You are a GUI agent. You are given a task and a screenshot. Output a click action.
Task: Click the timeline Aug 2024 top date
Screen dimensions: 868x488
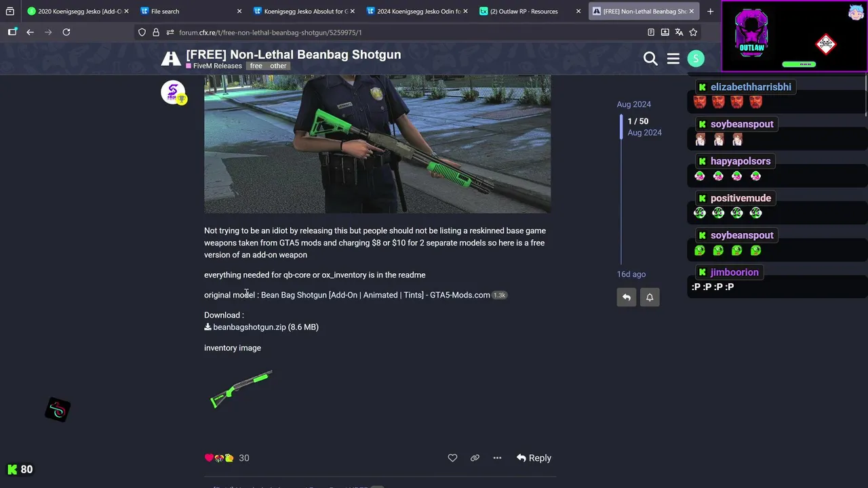[x=633, y=104]
